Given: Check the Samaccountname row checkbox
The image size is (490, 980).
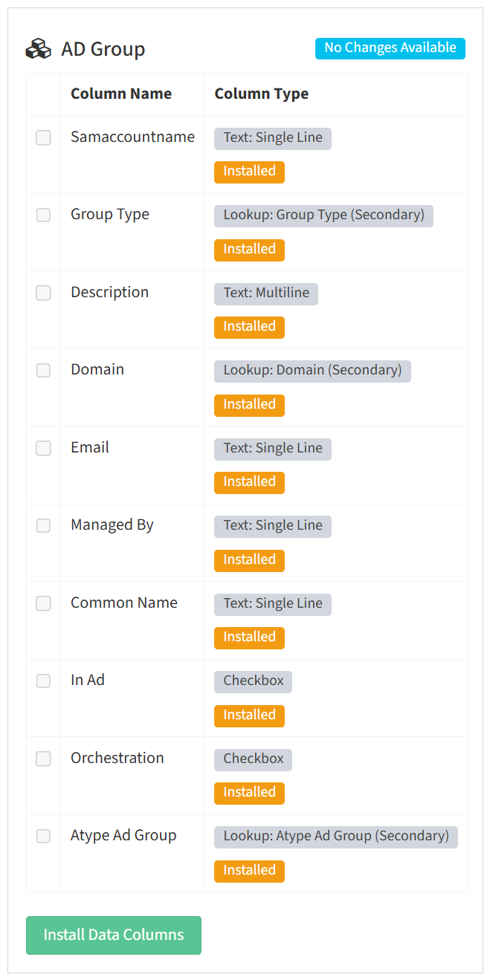Looking at the screenshot, I should pos(44,137).
